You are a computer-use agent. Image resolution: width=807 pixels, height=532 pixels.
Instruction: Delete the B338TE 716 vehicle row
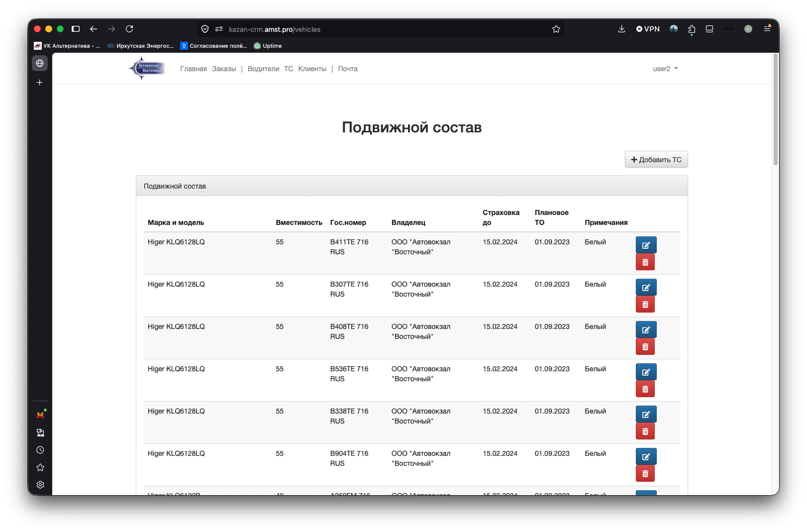click(645, 431)
